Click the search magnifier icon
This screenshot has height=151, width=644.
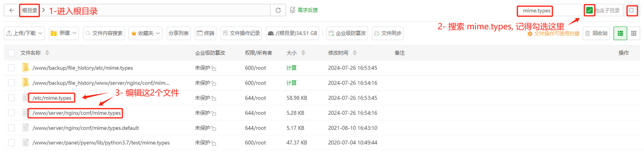[x=632, y=10]
